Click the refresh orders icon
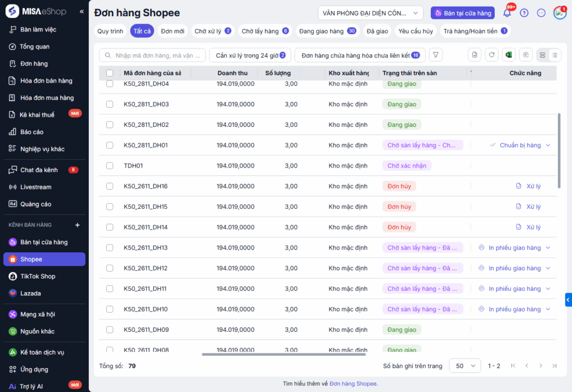Viewport: 572px width, 392px height. click(492, 55)
